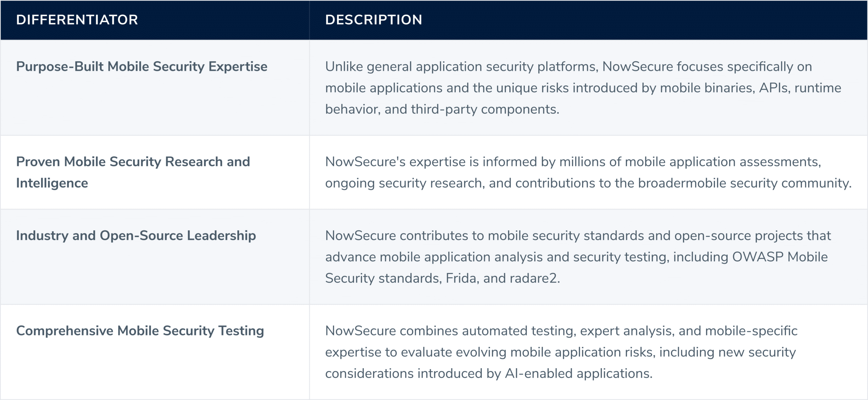Click the 'OWASP Mobile' text
Image resolution: width=868 pixels, height=400 pixels.
tap(780, 257)
